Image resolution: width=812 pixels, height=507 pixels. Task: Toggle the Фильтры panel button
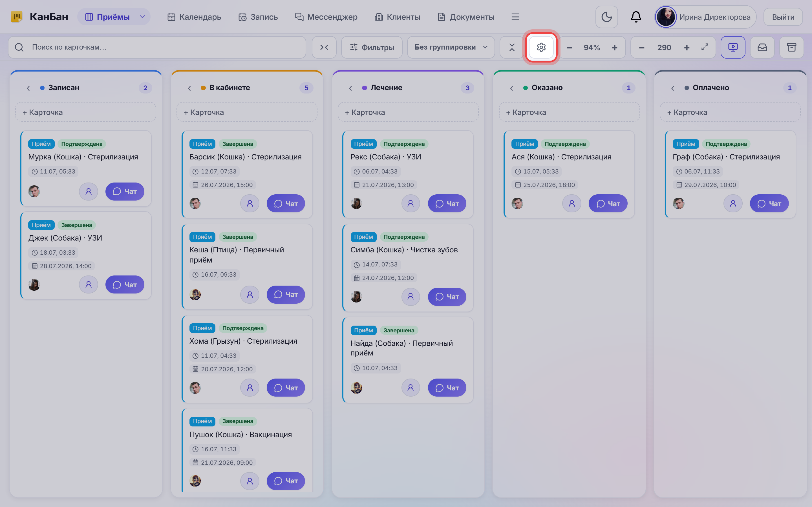371,47
